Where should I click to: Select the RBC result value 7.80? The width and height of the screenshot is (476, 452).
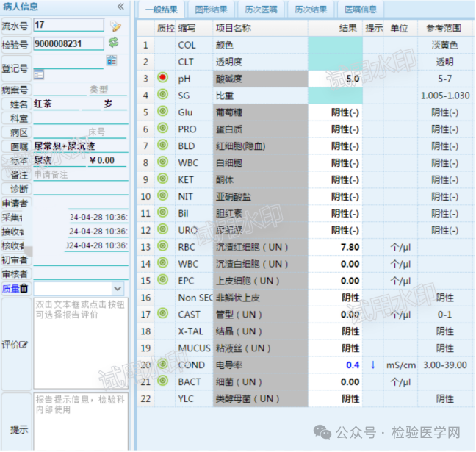[336, 247]
